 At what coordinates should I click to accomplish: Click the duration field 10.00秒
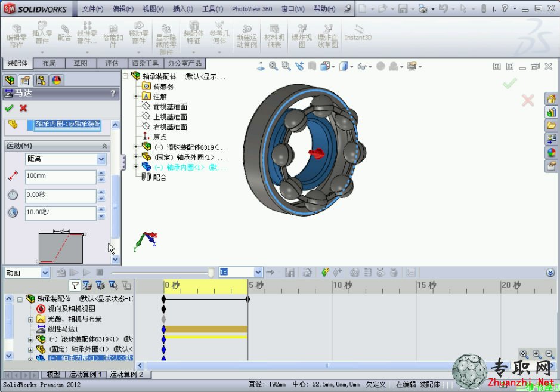(60, 212)
